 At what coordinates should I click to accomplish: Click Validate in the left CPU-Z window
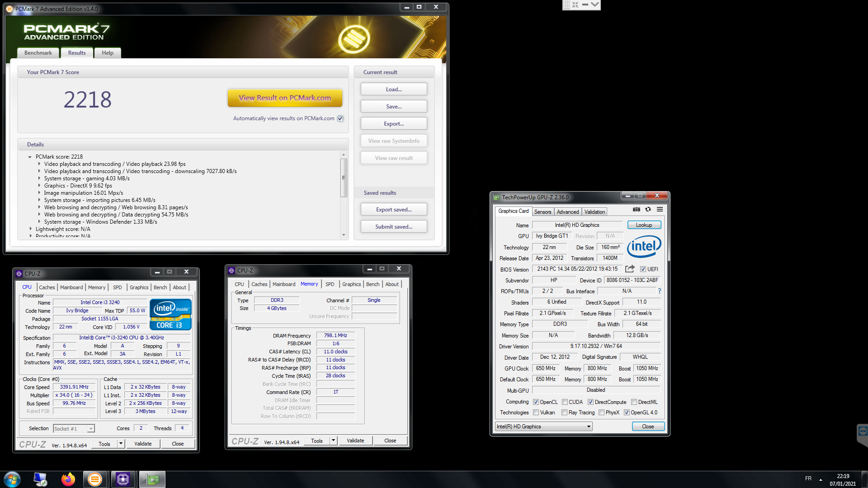[143, 444]
